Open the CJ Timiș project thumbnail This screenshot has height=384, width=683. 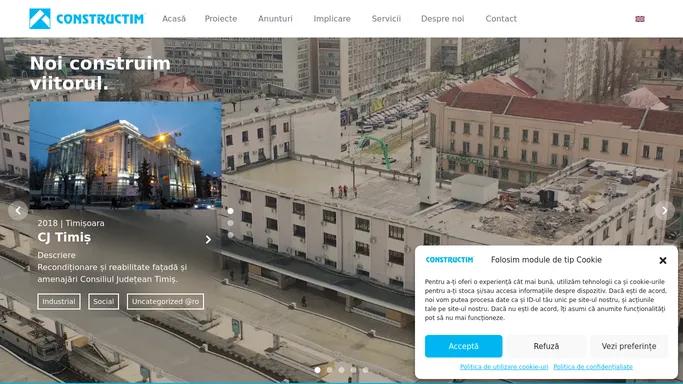point(125,155)
